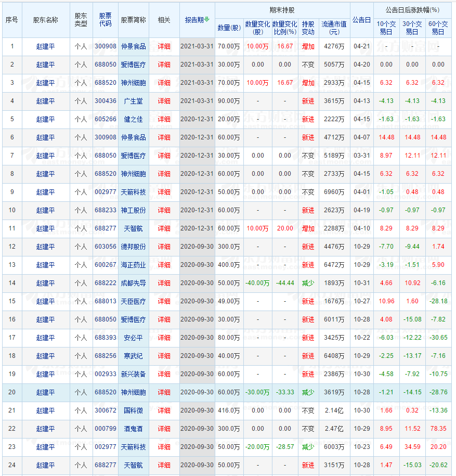Click 安必平 stock name link
This screenshot has width=456, height=476.
point(133,338)
